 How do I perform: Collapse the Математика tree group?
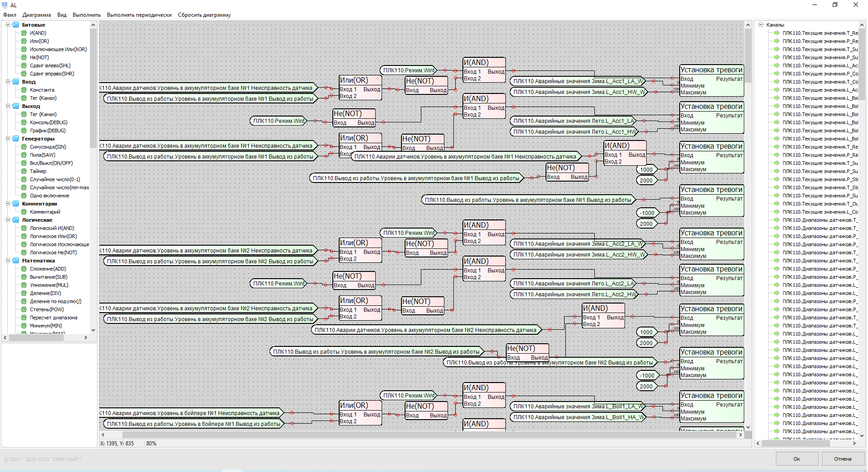[x=8, y=261]
